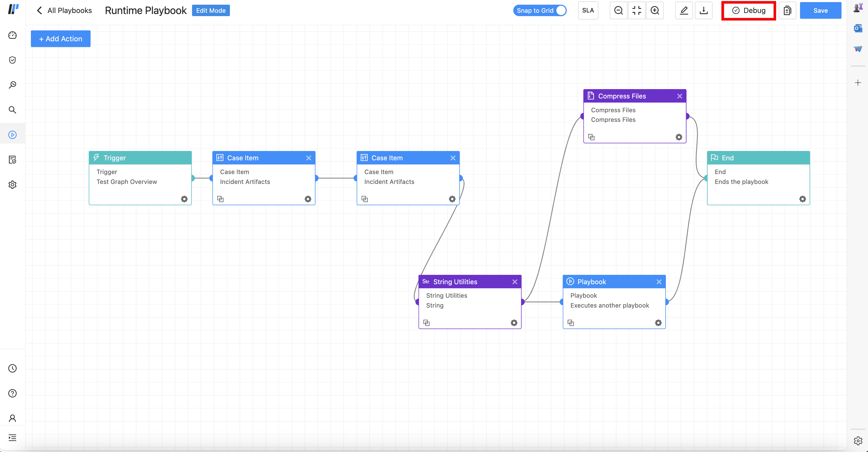The image size is (868, 452).
Task: Open the help question mark icon
Action: 12,393
